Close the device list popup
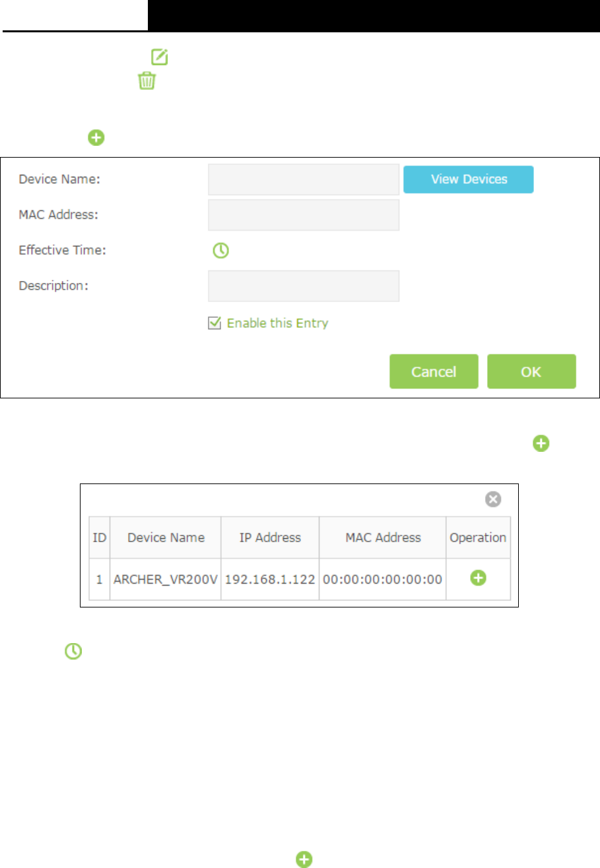This screenshot has height=868, width=600. [x=493, y=499]
